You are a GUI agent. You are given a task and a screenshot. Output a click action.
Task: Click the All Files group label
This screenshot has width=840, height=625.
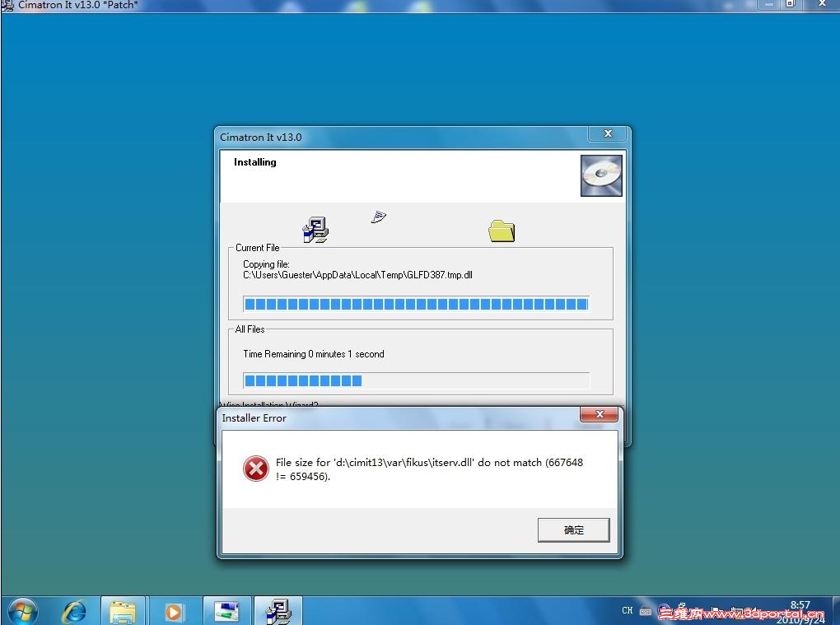250,329
